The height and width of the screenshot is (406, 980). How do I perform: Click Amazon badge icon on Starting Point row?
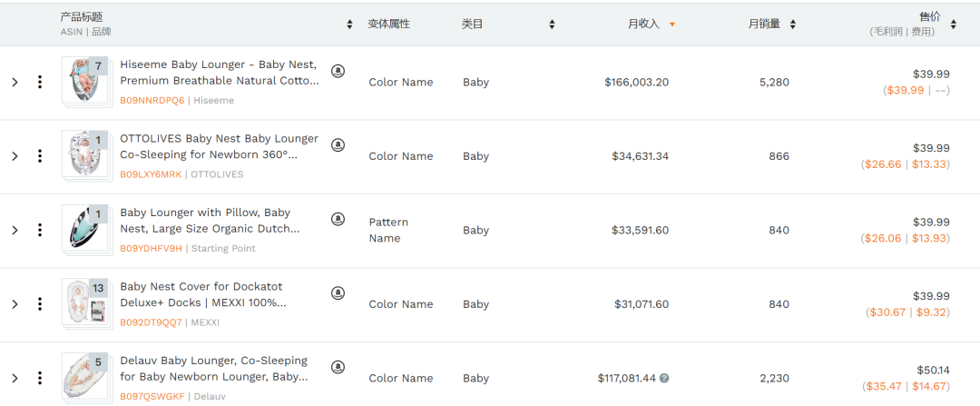coord(338,218)
